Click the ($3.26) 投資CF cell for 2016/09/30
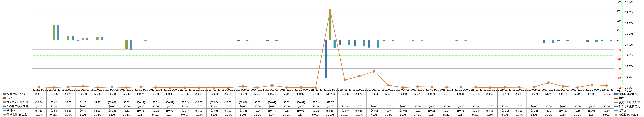This screenshot has height=117, width=644. (x=359, y=111)
